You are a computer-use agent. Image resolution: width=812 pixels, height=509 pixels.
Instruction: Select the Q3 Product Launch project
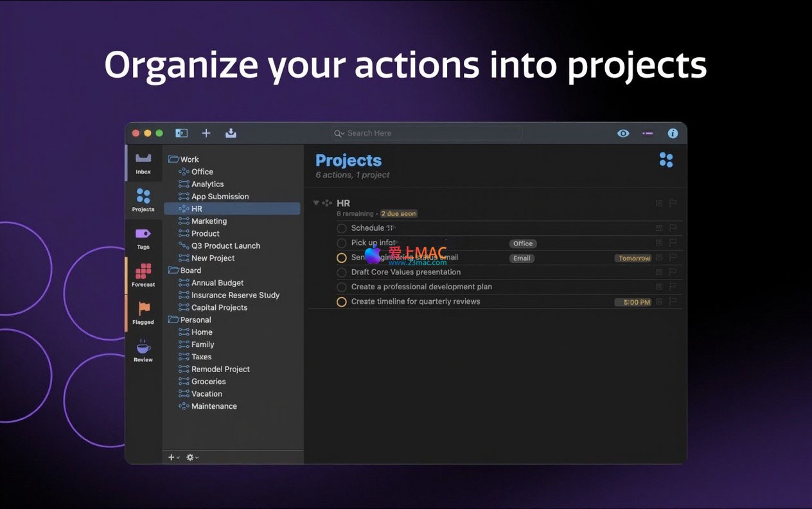click(x=225, y=246)
